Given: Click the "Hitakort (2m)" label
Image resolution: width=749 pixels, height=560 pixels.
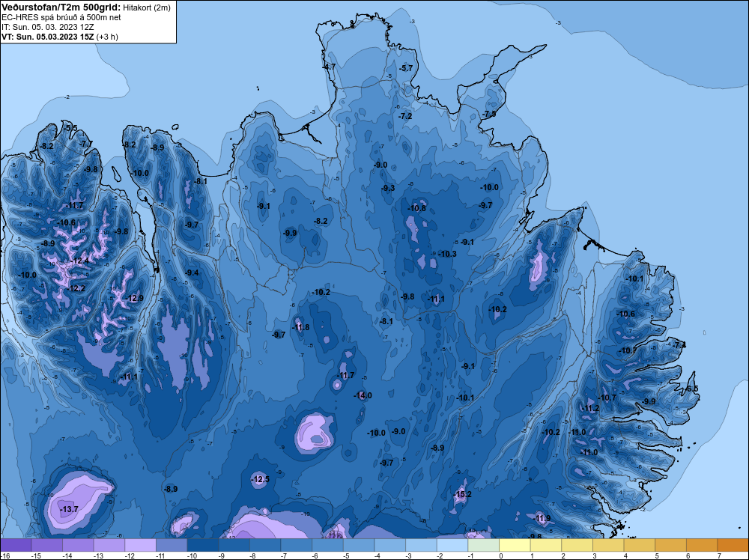Looking at the screenshot, I should point(147,7).
